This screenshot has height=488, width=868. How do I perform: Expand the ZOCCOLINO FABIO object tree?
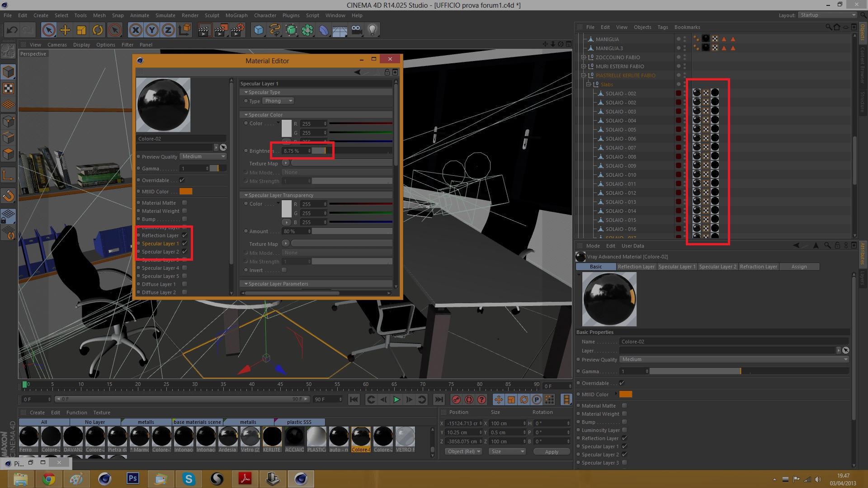coord(583,57)
